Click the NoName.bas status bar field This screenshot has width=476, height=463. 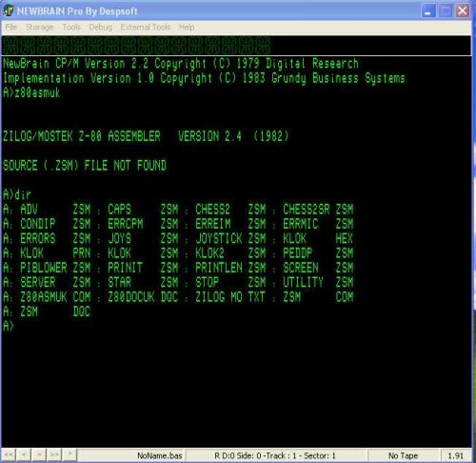(x=132, y=455)
